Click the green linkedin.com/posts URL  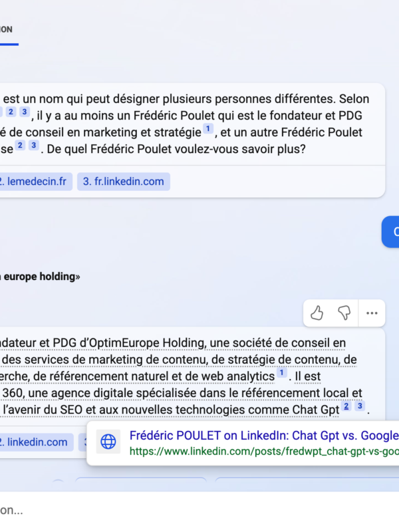[x=263, y=451]
